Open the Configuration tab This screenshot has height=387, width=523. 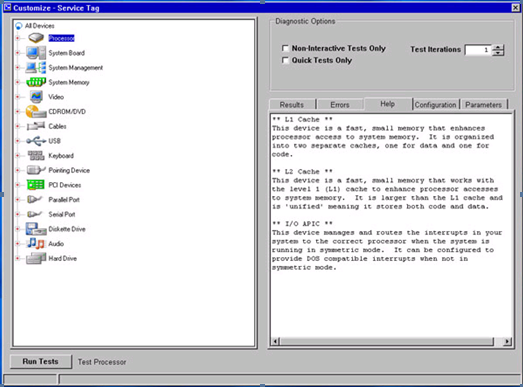pyautogui.click(x=435, y=105)
